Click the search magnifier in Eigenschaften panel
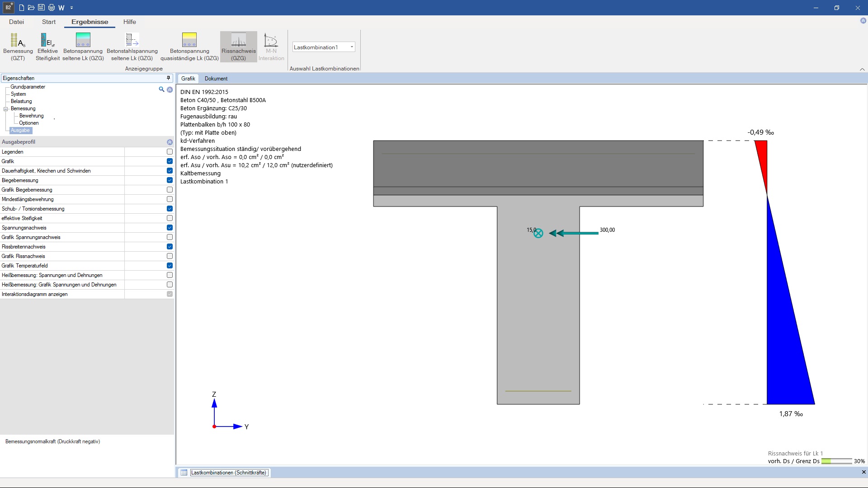 (x=161, y=89)
